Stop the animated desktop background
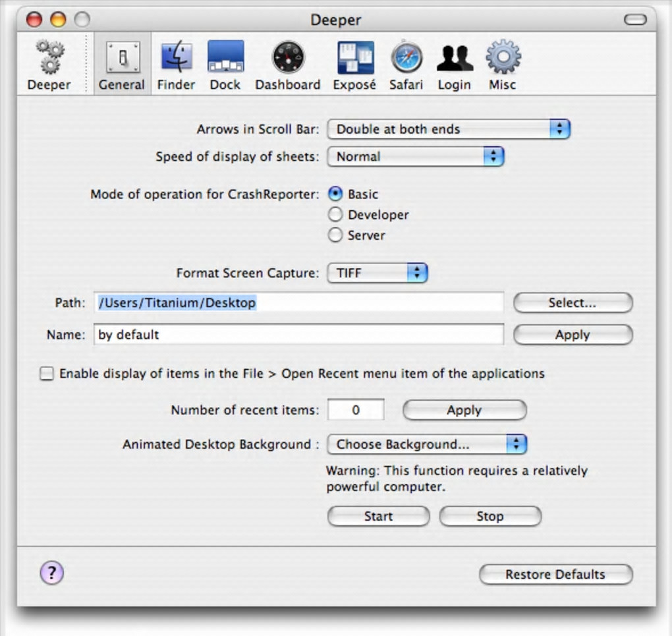This screenshot has height=636, width=672. pos(490,516)
